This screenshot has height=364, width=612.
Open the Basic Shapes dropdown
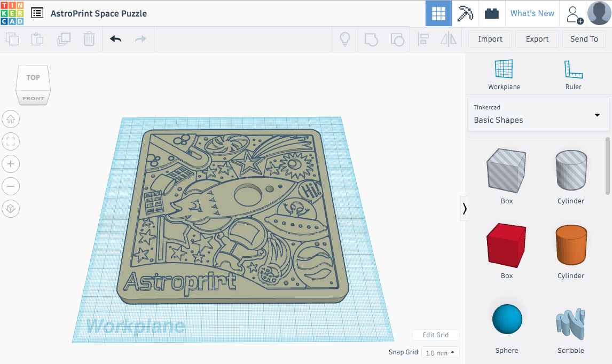pos(538,115)
